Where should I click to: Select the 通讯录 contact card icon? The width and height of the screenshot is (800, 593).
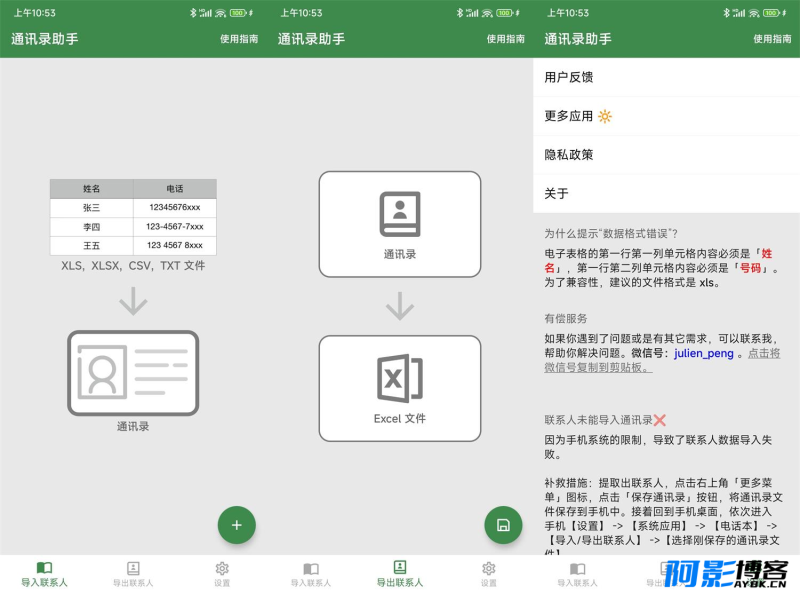tap(133, 373)
